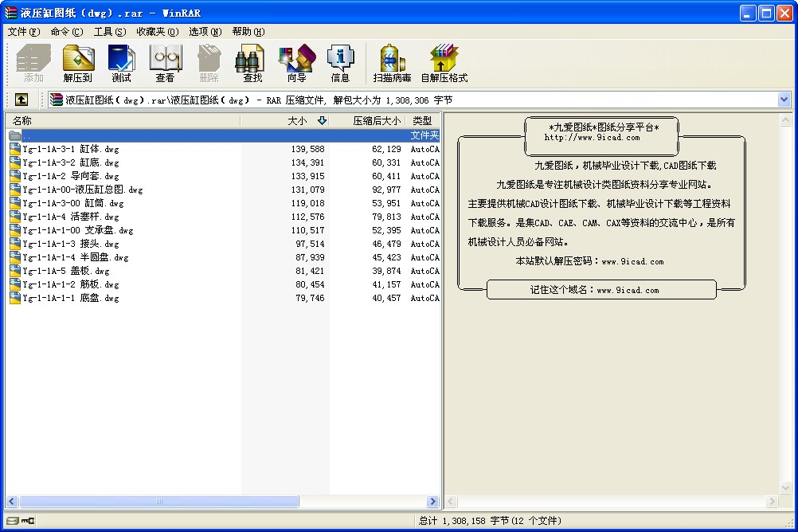Viewport: 798px width, 532px height.
Task: Click the comment panel scroll down arrow
Action: [x=785, y=487]
